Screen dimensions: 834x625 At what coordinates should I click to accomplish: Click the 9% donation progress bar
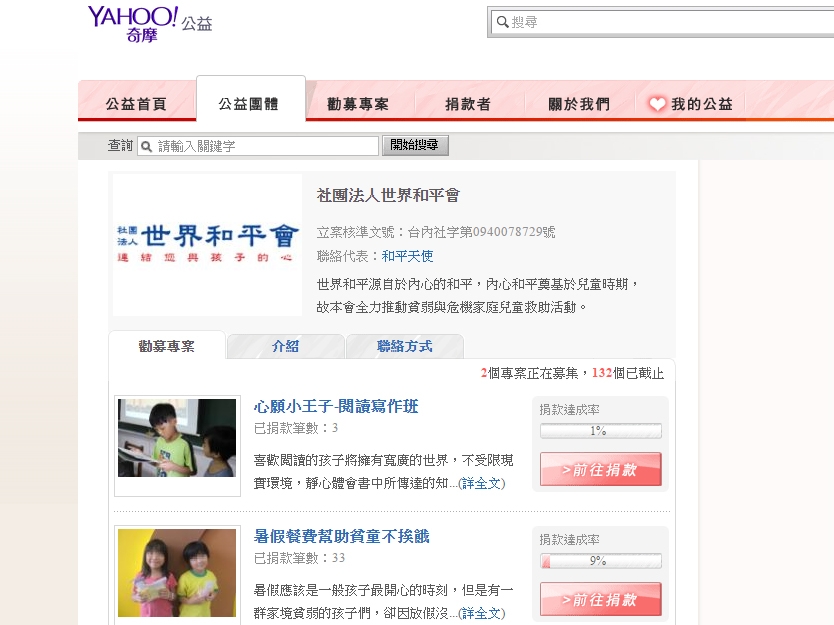601,561
